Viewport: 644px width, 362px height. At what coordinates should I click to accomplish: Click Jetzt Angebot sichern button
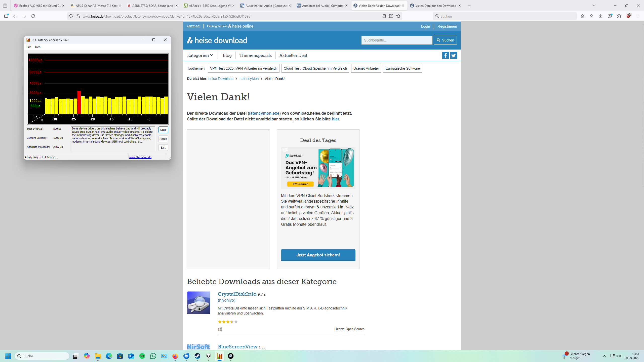tap(318, 255)
